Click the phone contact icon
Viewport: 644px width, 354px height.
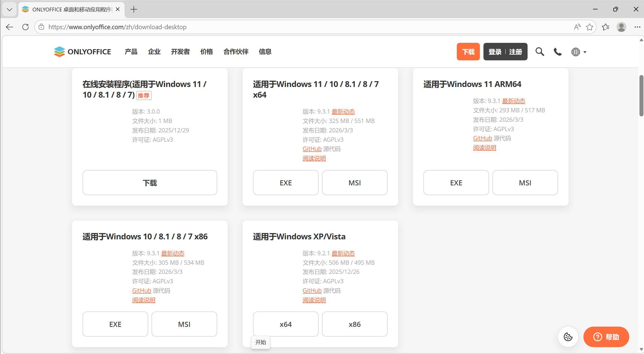coord(558,52)
